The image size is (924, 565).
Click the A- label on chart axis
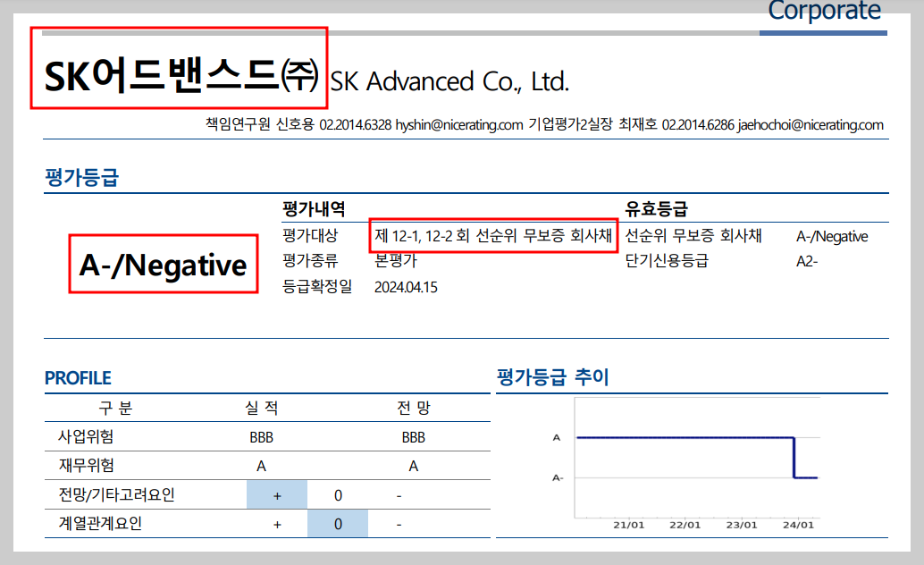[x=558, y=477]
